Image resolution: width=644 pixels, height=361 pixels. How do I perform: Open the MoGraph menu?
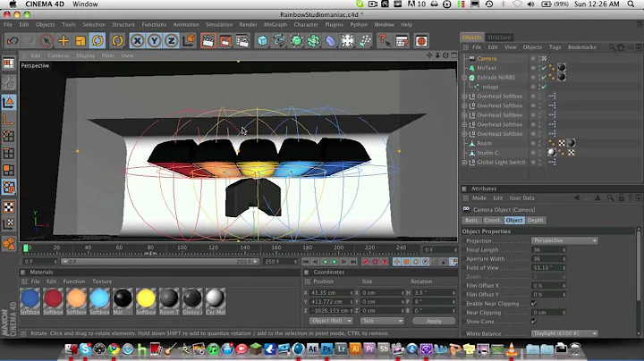pos(275,25)
